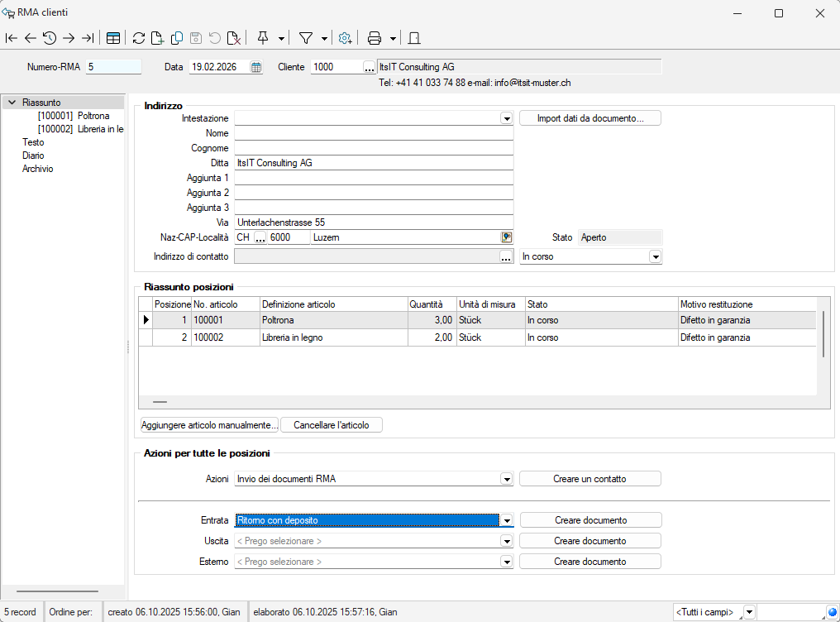Click Import dati da documento button
This screenshot has height=622, width=840.
(589, 118)
